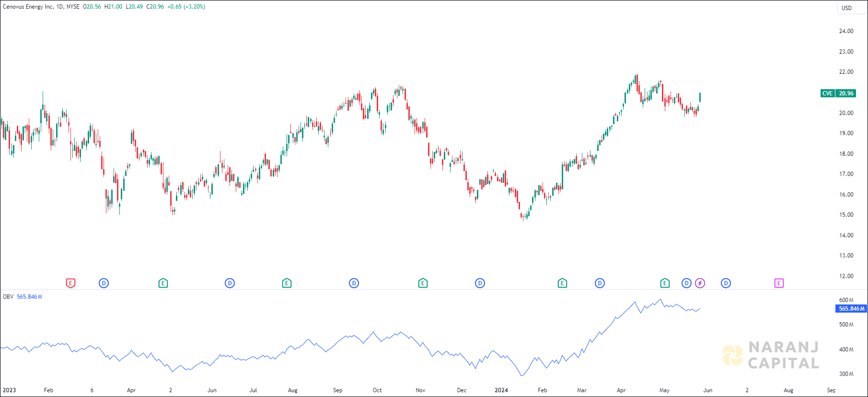This screenshot has height=397, width=868.
Task: Click the purple lightning bolt event marker
Action: pos(700,283)
